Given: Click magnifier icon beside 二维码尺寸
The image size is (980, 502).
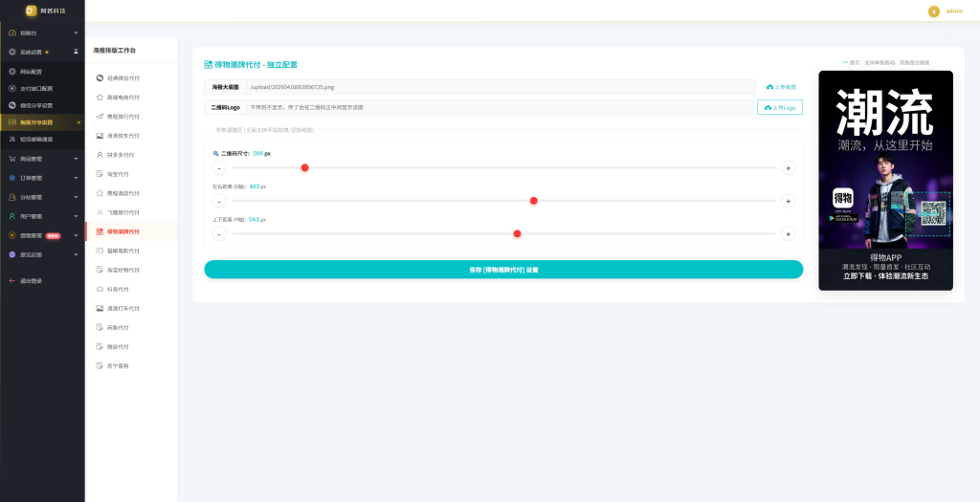Looking at the screenshot, I should tap(216, 153).
